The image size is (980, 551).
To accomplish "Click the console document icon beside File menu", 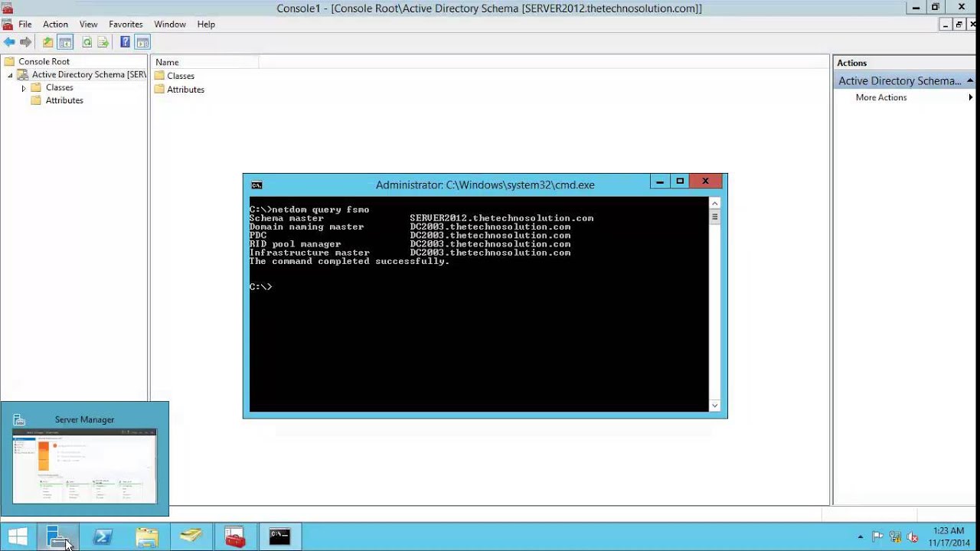I will [x=8, y=24].
